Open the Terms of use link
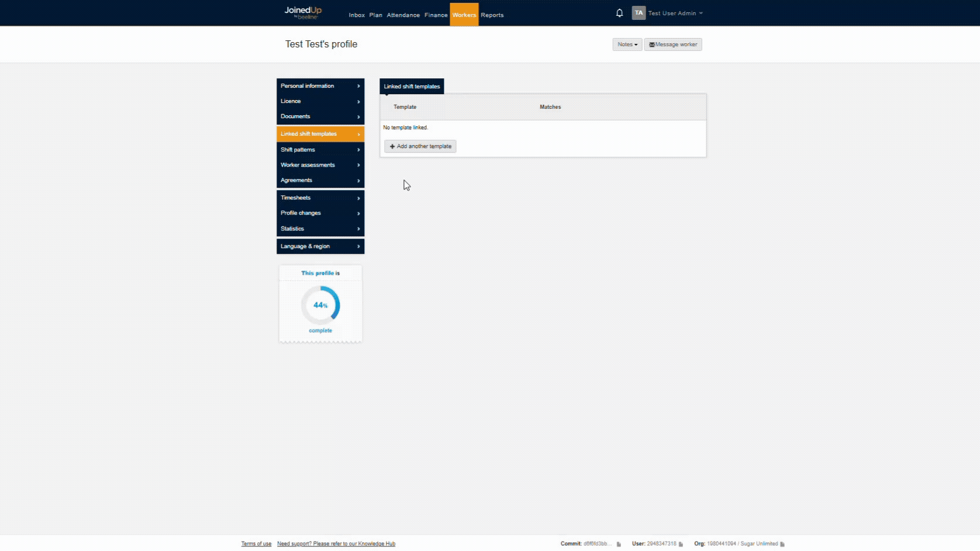This screenshot has width=980, height=551. [256, 544]
